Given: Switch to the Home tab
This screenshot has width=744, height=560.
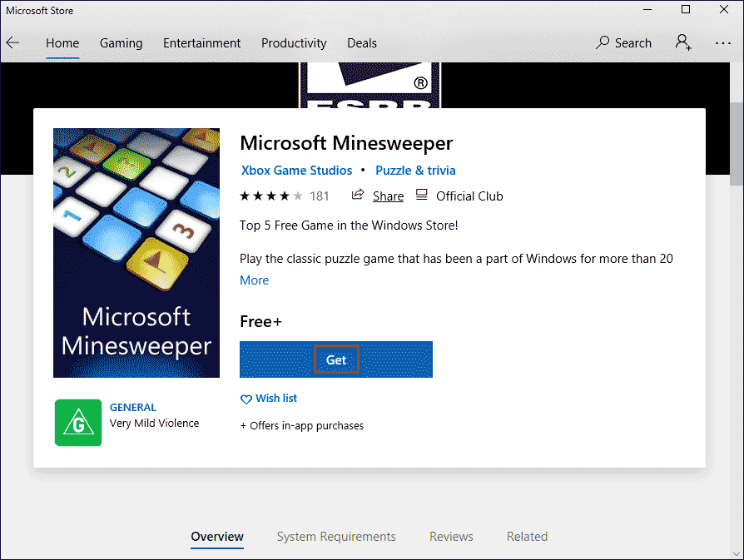Looking at the screenshot, I should coord(62,43).
